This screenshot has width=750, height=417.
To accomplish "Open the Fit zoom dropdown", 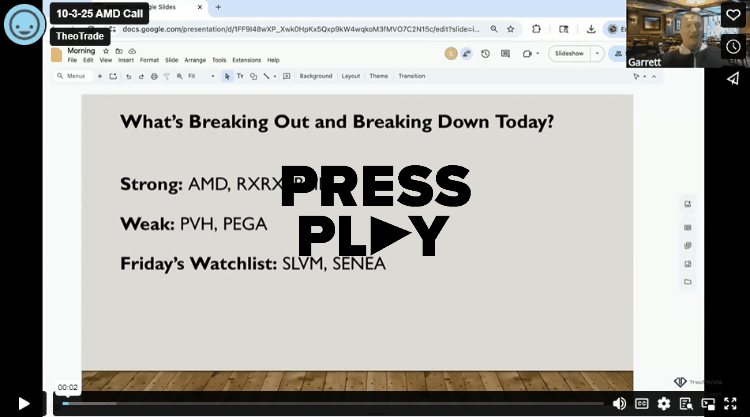I will tap(201, 76).
